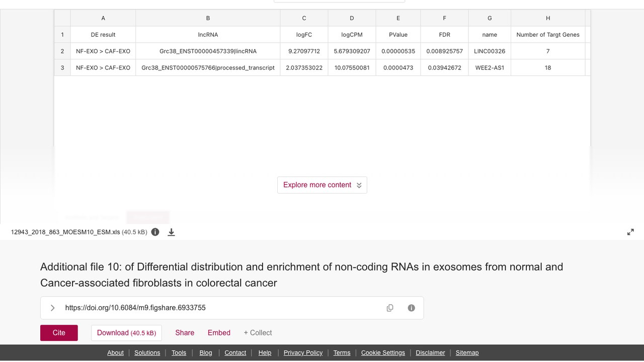Open the About footer link
Image resolution: width=644 pixels, height=362 pixels.
(115, 353)
